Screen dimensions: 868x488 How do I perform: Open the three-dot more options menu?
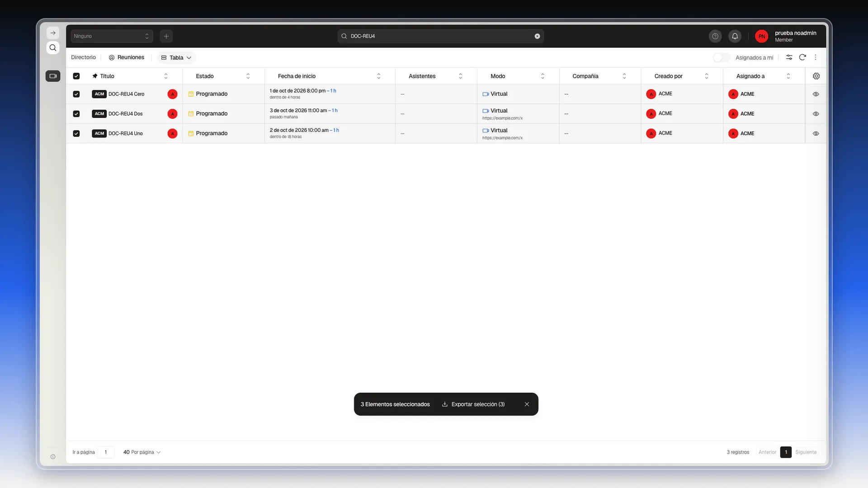[816, 57]
